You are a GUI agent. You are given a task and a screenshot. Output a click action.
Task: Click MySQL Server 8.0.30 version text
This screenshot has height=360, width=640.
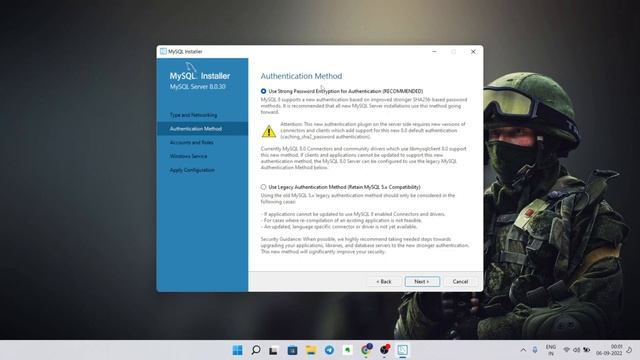pyautogui.click(x=198, y=87)
